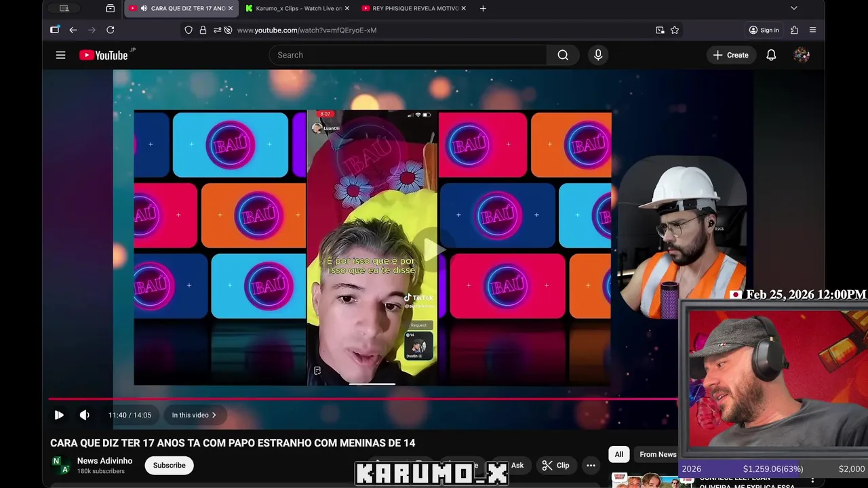Toggle the browser sidebar panel

(x=54, y=30)
